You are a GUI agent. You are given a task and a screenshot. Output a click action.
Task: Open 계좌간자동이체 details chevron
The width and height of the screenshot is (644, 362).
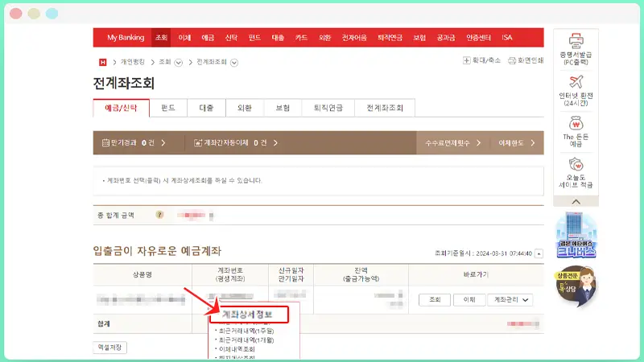(275, 143)
